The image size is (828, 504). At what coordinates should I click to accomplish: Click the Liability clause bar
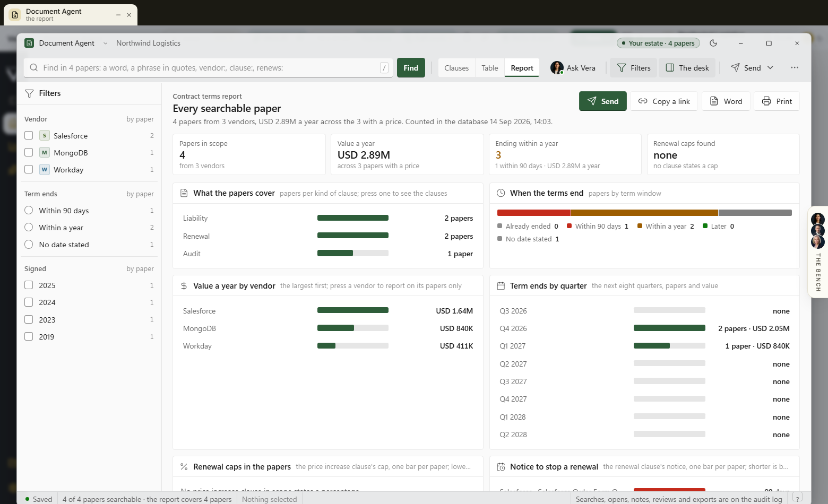click(353, 218)
